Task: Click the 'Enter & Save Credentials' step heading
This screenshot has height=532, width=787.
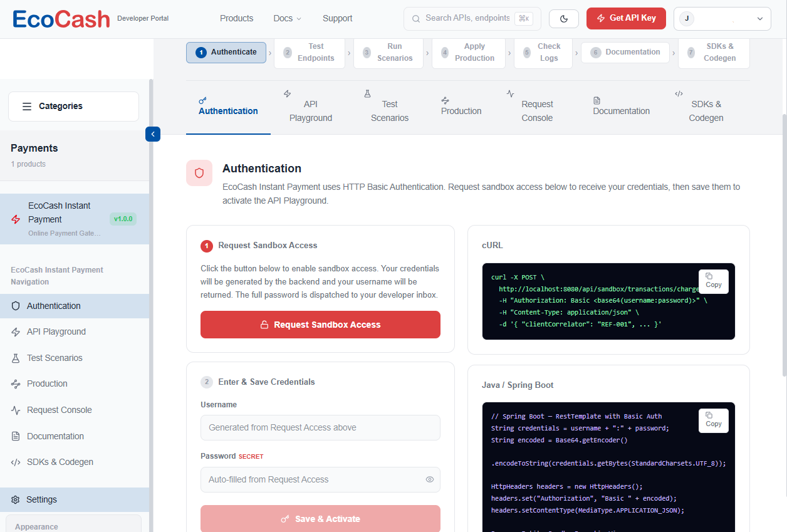Action: [x=266, y=382]
